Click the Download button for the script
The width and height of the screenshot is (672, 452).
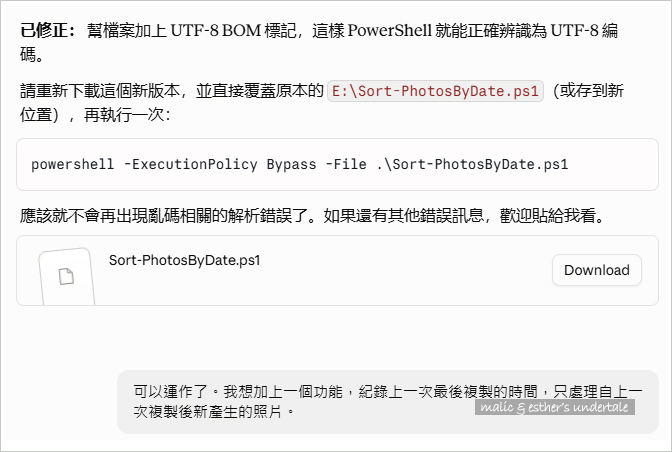(597, 270)
